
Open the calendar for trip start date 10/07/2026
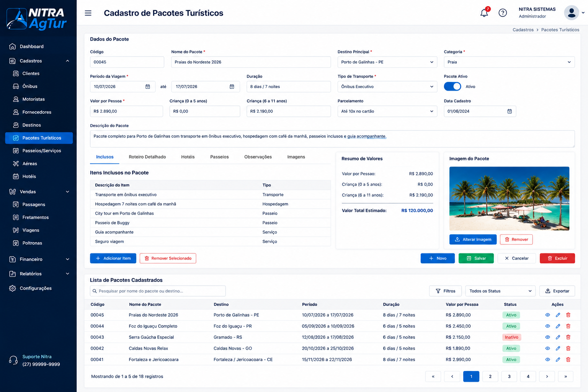(x=148, y=87)
